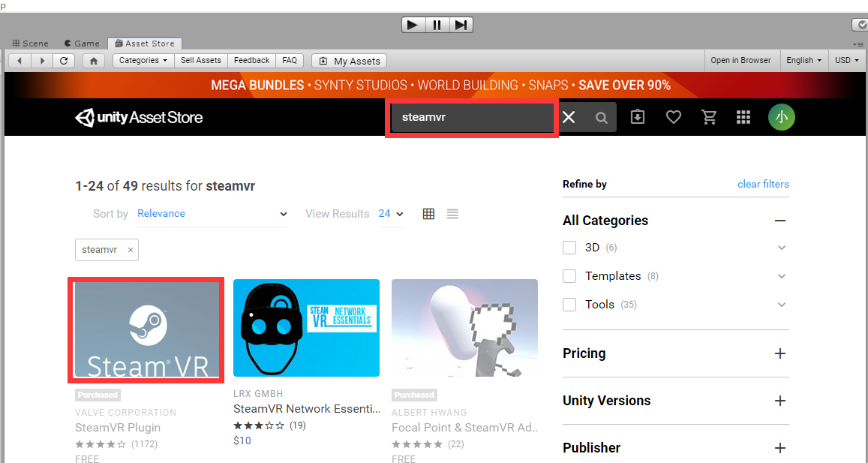Expand the Unity Versions filter section

click(780, 401)
